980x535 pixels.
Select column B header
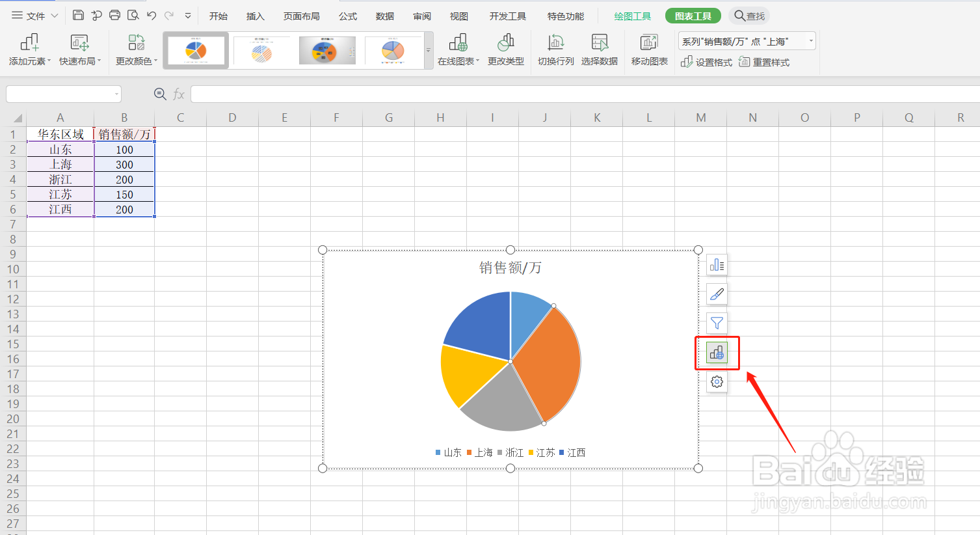(124, 118)
